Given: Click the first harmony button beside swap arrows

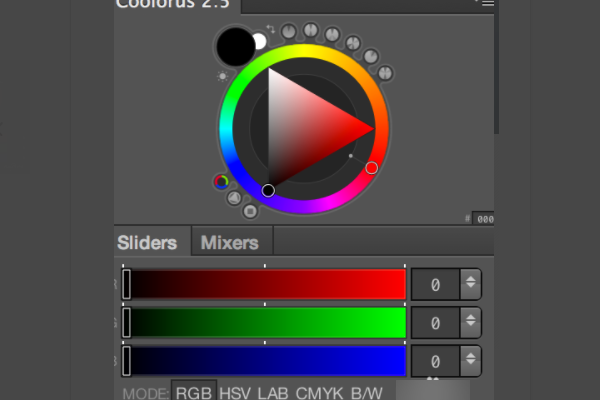Looking at the screenshot, I should pos(289,32).
